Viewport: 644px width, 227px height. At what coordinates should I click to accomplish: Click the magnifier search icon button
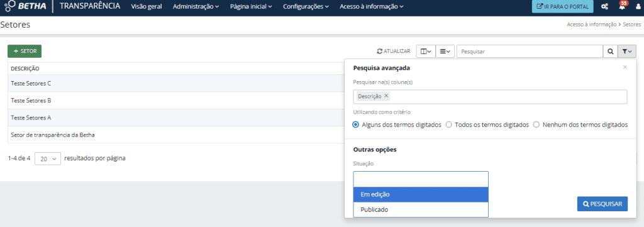pyautogui.click(x=610, y=52)
